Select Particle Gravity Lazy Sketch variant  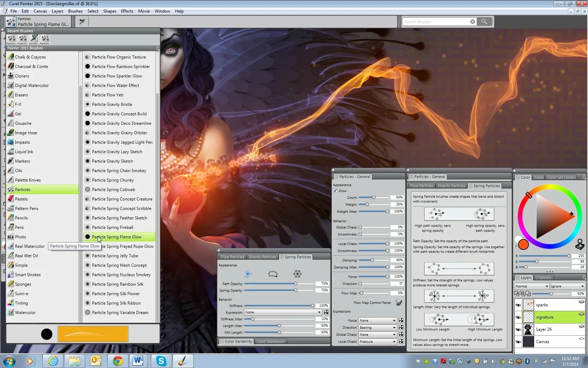(119, 151)
